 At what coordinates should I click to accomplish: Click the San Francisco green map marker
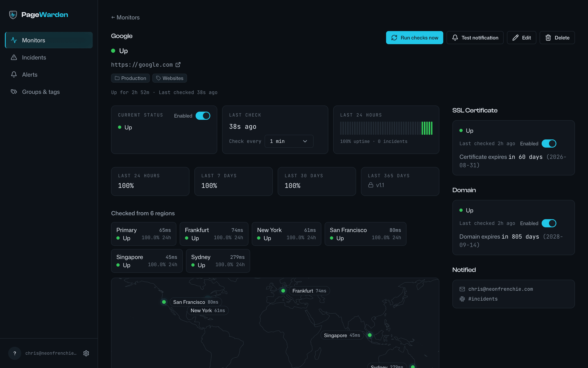coord(164,302)
